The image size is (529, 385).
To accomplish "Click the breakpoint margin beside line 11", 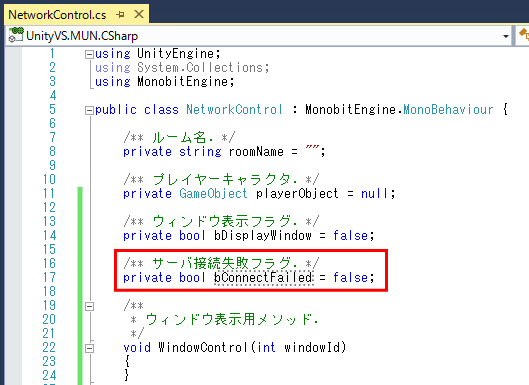I will (13, 194).
